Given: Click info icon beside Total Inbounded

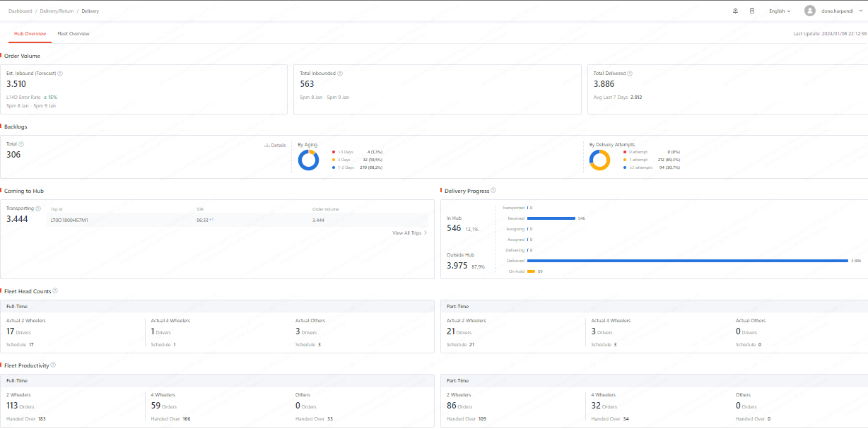Looking at the screenshot, I should point(340,74).
